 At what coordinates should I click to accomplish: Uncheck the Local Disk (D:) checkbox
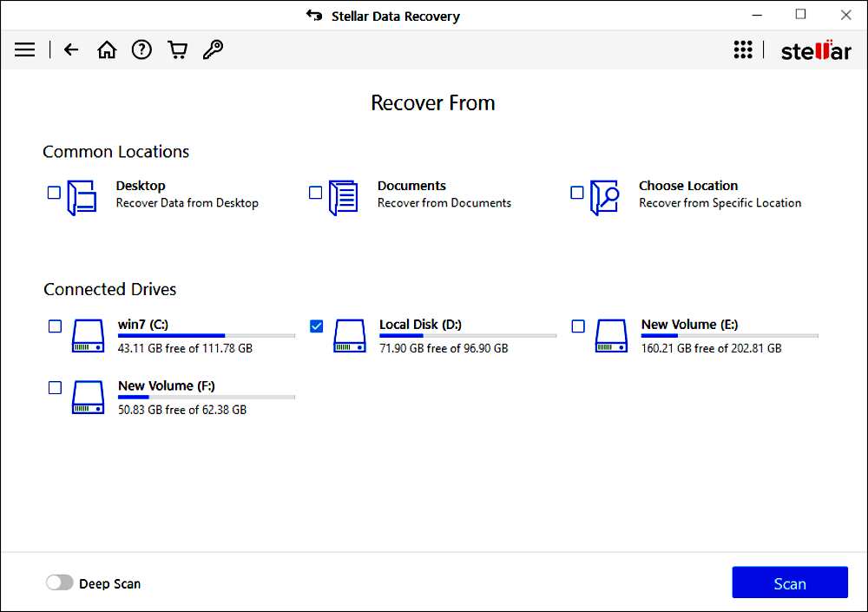(317, 326)
